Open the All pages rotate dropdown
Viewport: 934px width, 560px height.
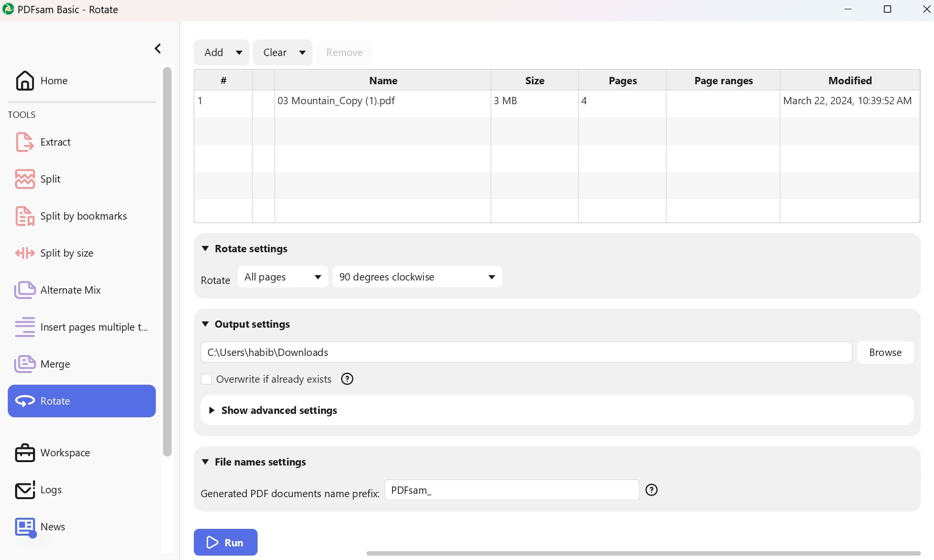point(283,277)
